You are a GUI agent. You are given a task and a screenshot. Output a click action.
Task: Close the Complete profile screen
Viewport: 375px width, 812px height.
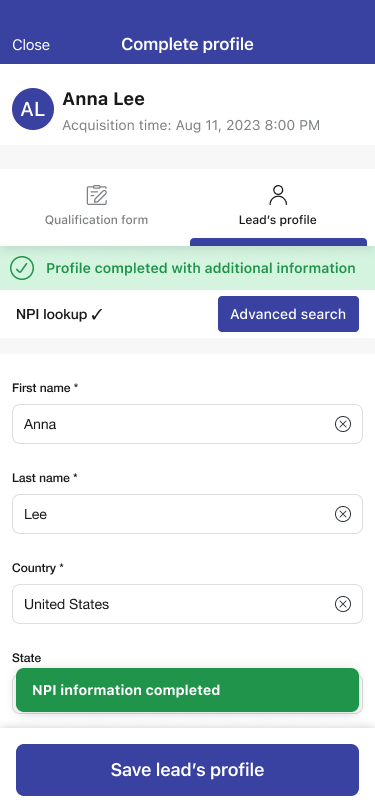pos(31,45)
